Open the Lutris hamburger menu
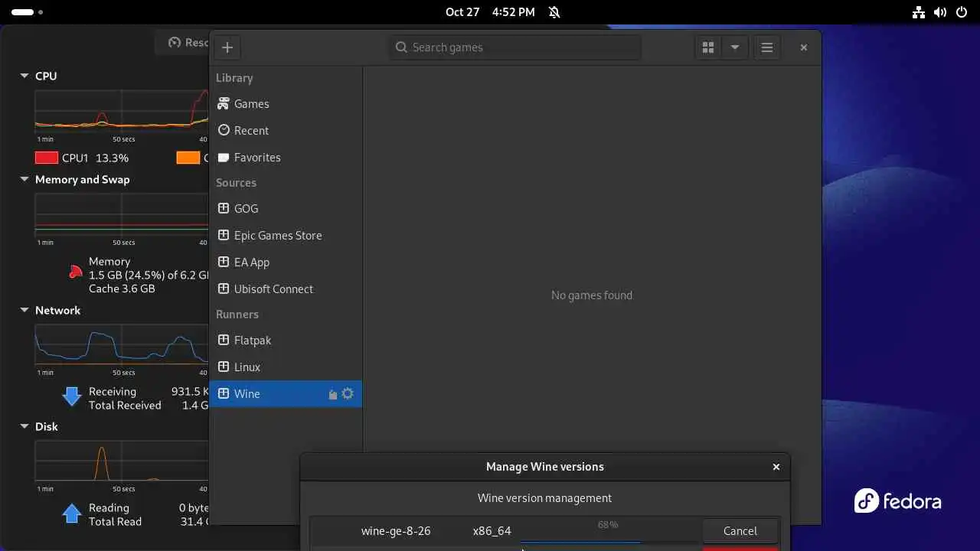 pos(766,47)
